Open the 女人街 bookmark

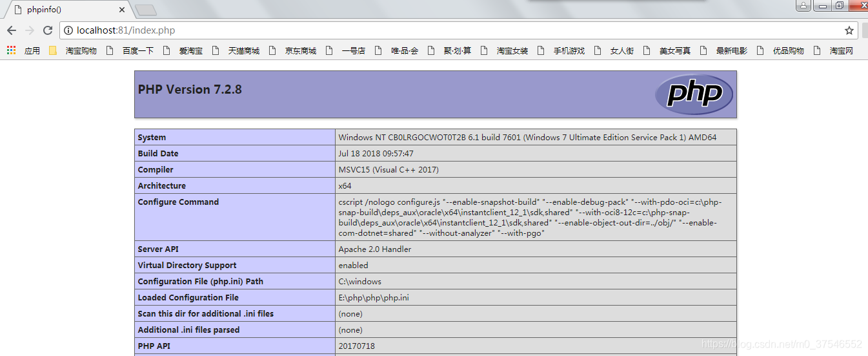[614, 50]
